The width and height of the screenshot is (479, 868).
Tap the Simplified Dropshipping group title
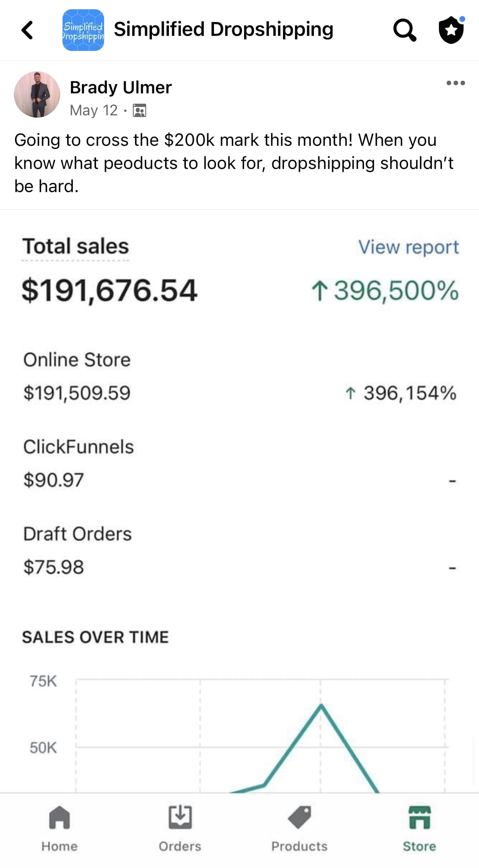[224, 30]
